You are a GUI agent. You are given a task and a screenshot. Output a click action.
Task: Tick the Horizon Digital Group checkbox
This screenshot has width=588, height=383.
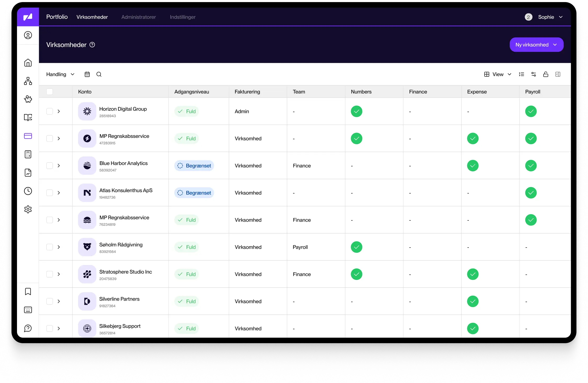[50, 111]
